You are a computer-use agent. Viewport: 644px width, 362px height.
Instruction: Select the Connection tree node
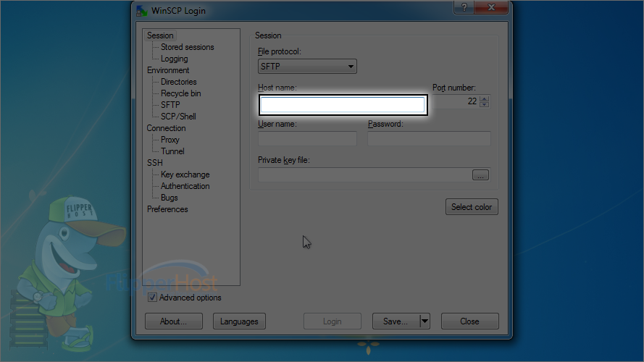[166, 128]
